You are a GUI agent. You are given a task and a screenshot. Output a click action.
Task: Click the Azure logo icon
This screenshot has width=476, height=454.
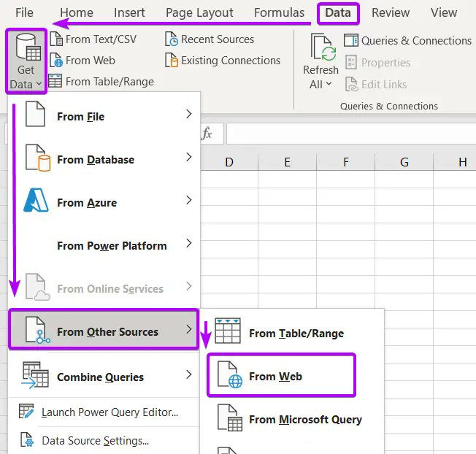(x=36, y=200)
